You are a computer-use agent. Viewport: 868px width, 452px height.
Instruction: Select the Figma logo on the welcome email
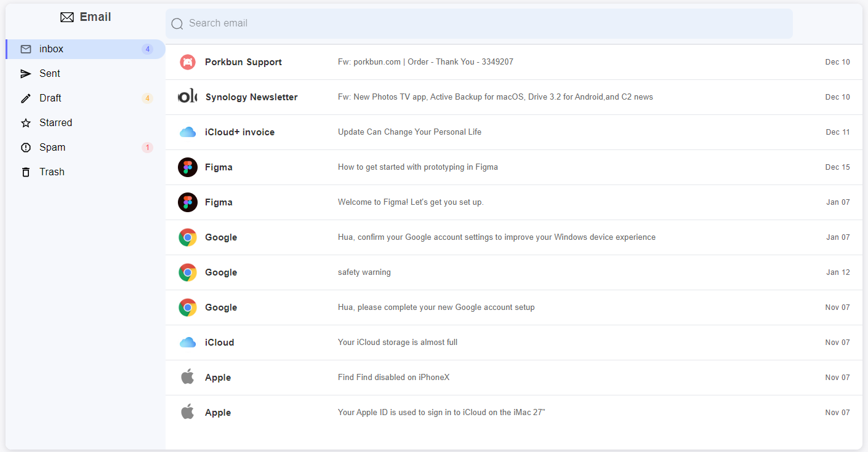(x=188, y=202)
